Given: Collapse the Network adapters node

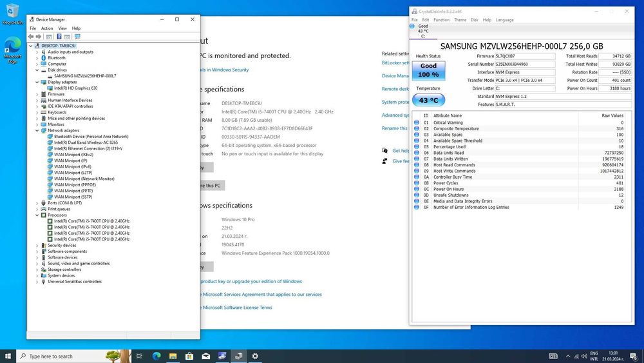Looking at the screenshot, I should [37, 130].
